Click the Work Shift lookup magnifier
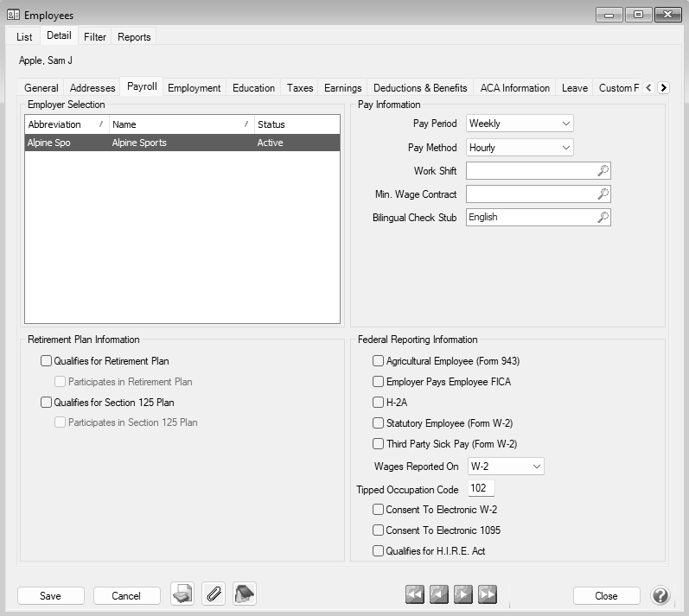689x616 pixels. point(603,171)
